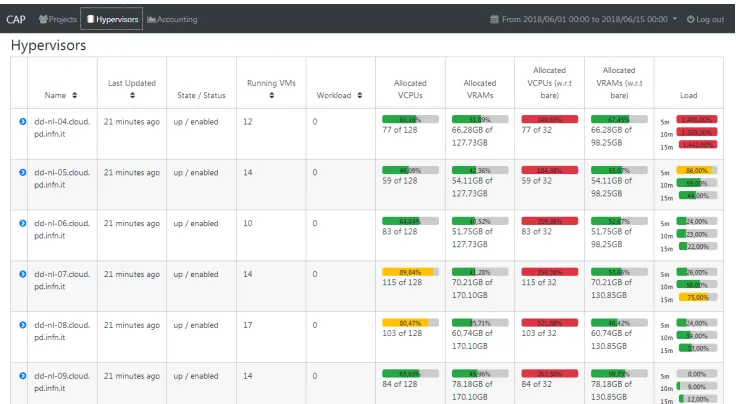Sort table by Running VMs column
The height and width of the screenshot is (404, 736).
pyautogui.click(x=272, y=95)
